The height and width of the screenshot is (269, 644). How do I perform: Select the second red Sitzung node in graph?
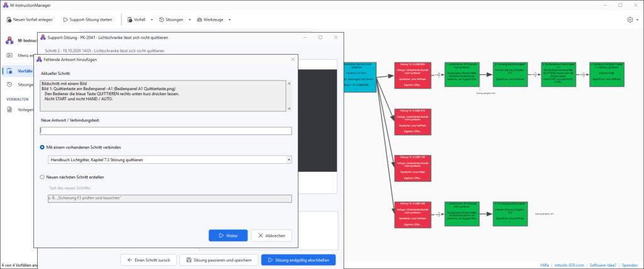413,122
